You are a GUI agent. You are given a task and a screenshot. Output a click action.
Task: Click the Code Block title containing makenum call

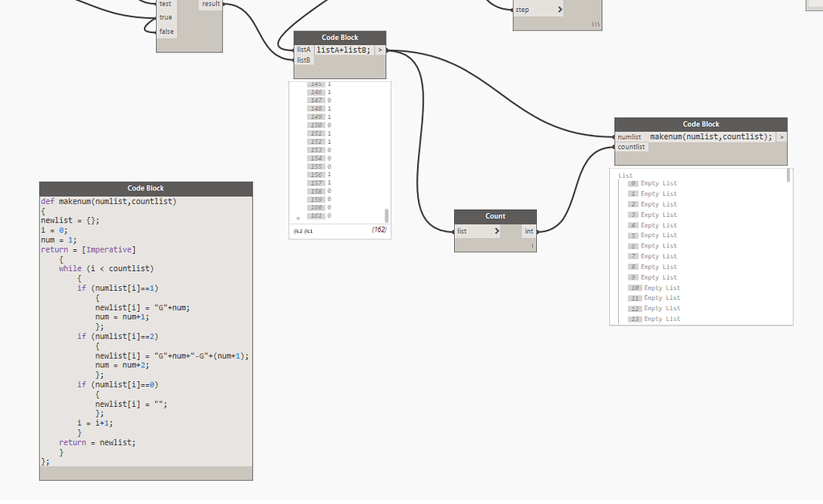tap(700, 124)
